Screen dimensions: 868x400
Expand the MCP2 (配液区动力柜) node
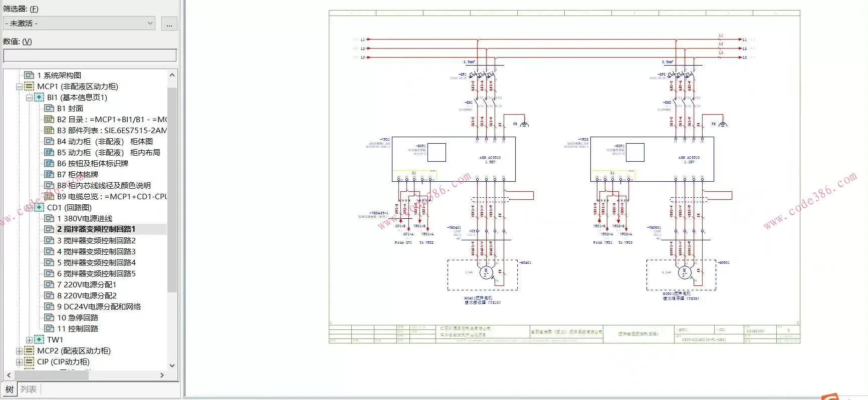click(x=19, y=351)
